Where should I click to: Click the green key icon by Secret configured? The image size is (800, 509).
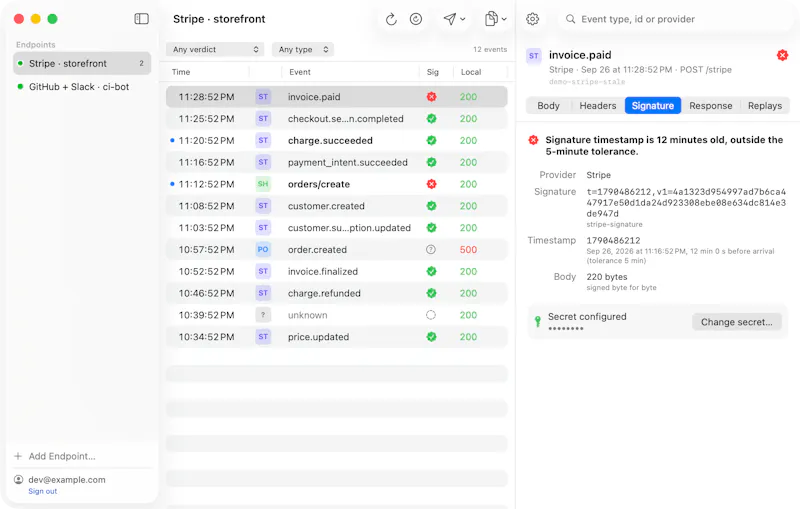537,321
